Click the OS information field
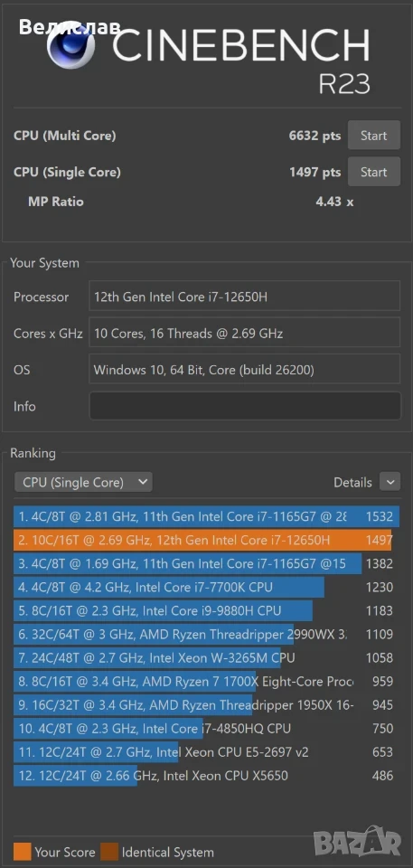This screenshot has width=413, height=868. [245, 370]
